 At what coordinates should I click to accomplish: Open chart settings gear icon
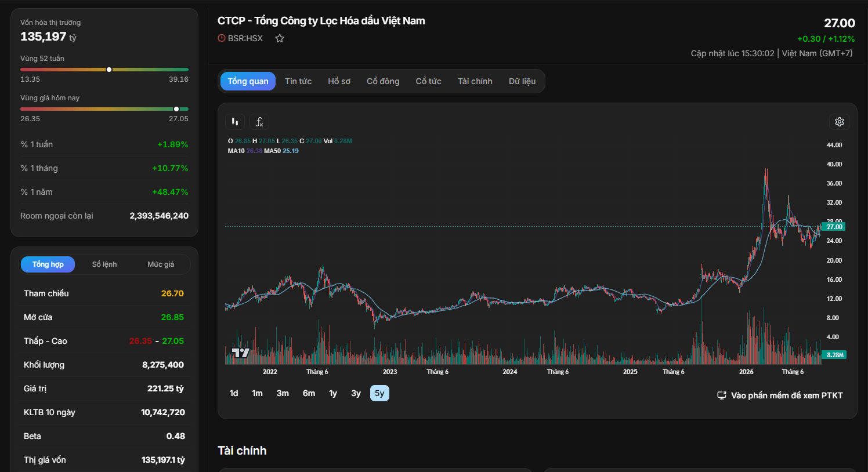(840, 122)
